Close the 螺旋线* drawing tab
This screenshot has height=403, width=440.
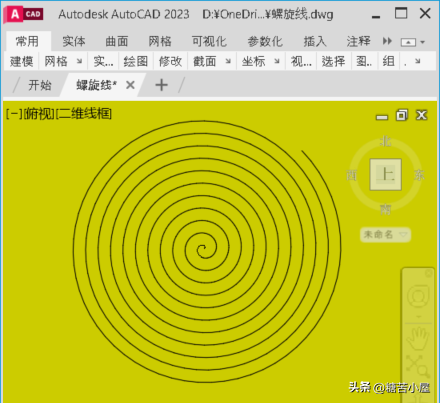[130, 85]
